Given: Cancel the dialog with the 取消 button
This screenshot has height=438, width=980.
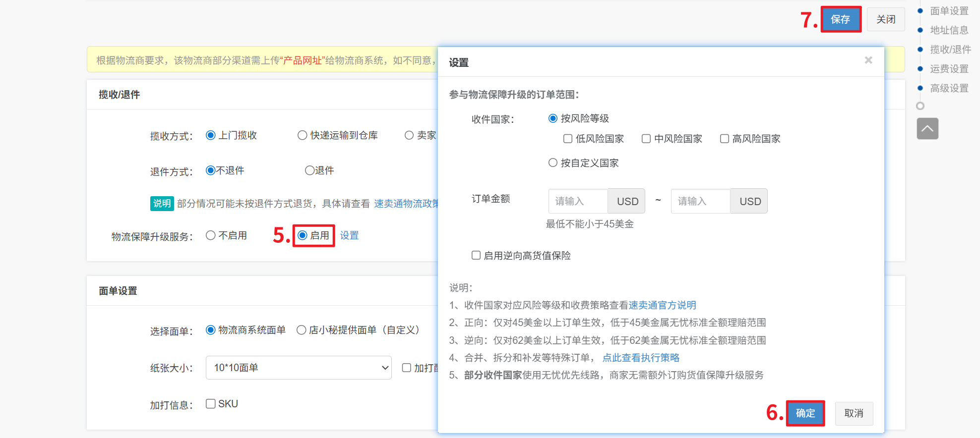Looking at the screenshot, I should coord(854,413).
